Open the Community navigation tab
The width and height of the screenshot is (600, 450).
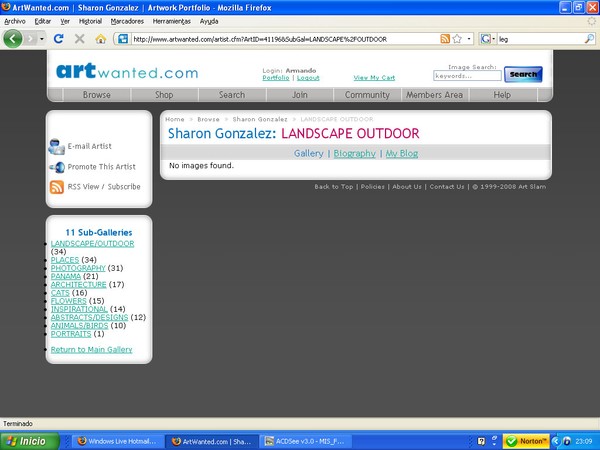[x=367, y=95]
